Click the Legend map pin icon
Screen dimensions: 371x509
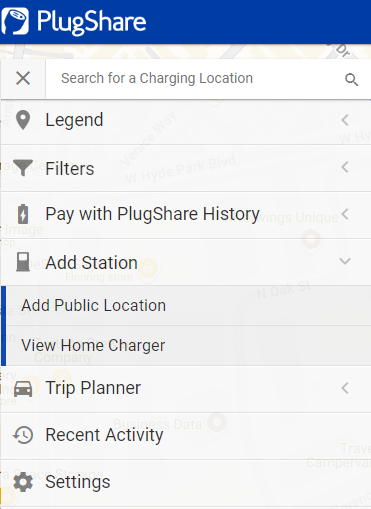pyautogui.click(x=23, y=120)
